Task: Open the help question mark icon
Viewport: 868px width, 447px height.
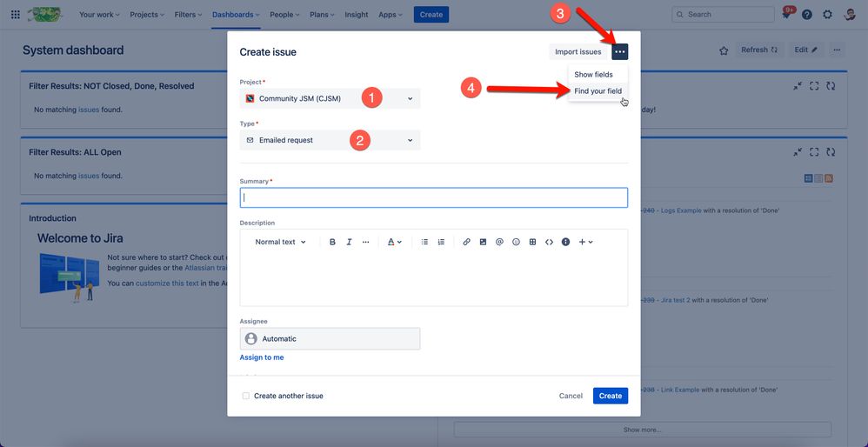Action: [807, 15]
